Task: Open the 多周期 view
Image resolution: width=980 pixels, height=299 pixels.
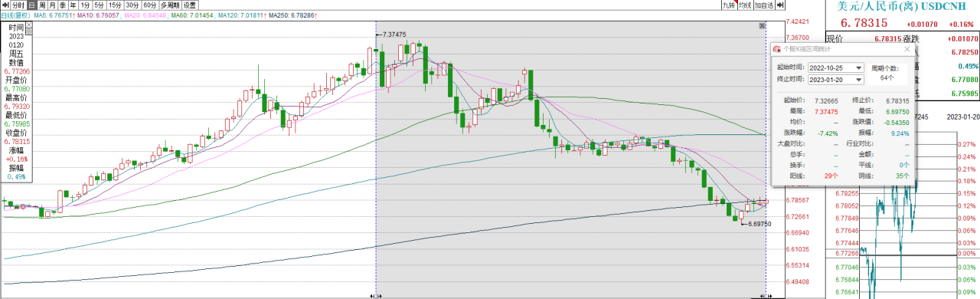Action: (170, 5)
